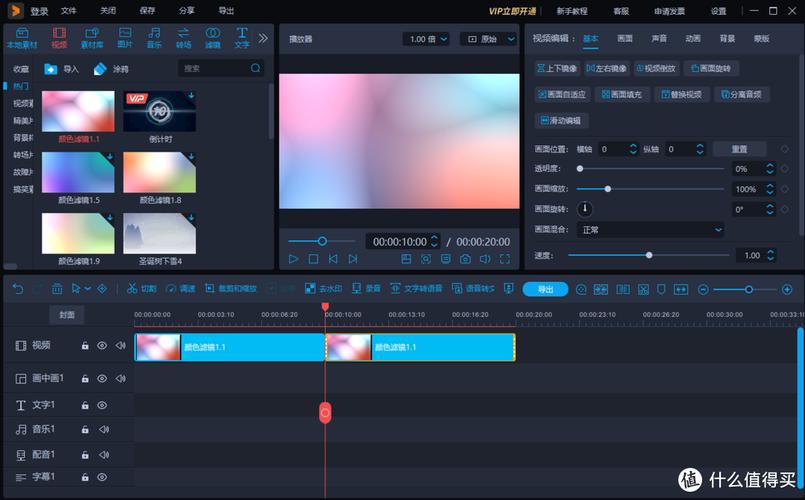
Task: Open the 画面混合 blend mode dropdown
Action: point(650,230)
